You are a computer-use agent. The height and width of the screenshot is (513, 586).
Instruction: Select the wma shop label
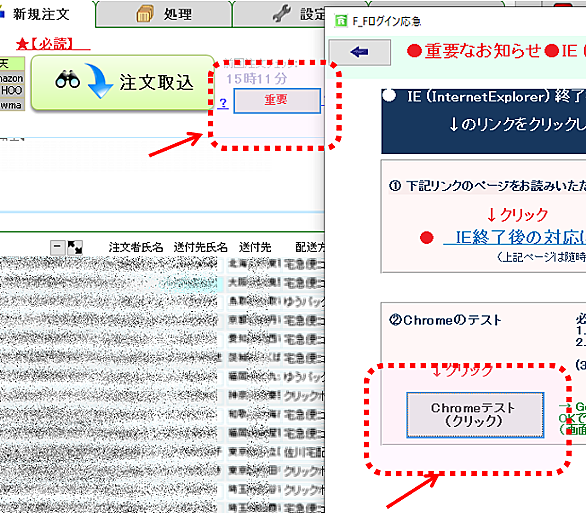pyautogui.click(x=12, y=105)
